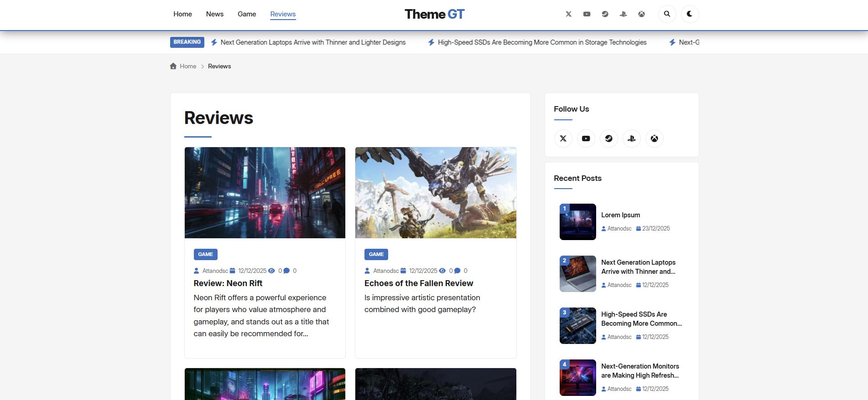
Task: Open the YouTube icon in header
Action: 587,14
